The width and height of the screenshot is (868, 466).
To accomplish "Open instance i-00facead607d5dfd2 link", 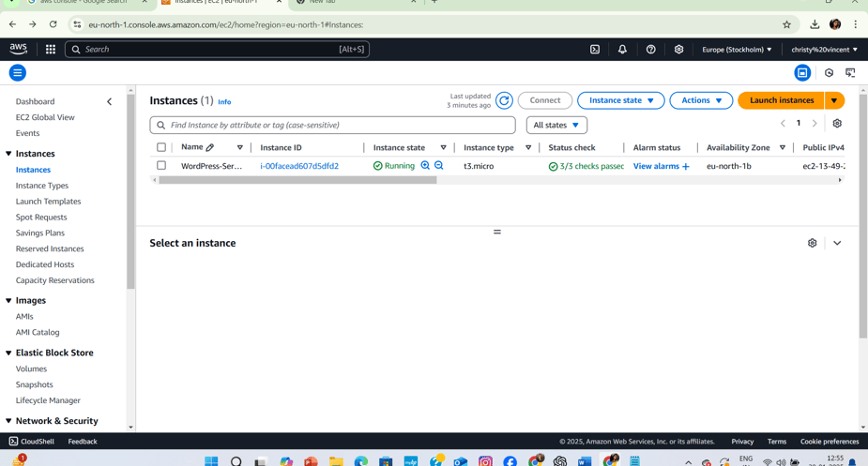I will click(299, 166).
